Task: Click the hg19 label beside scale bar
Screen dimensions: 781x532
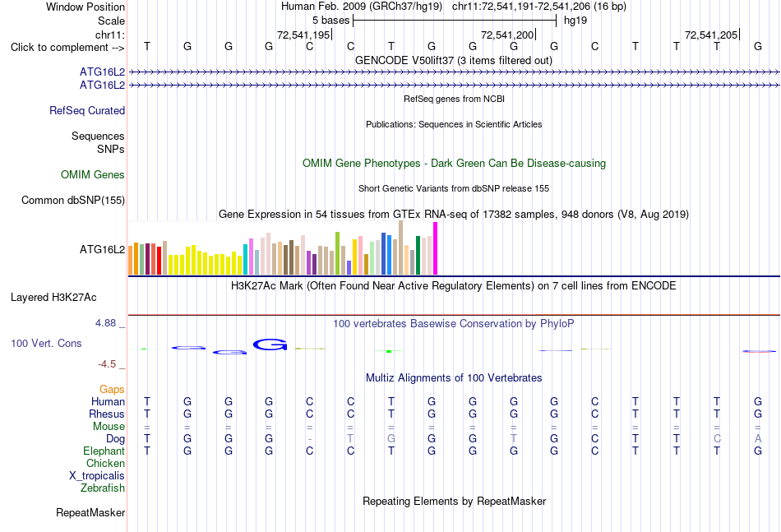Action: click(575, 21)
